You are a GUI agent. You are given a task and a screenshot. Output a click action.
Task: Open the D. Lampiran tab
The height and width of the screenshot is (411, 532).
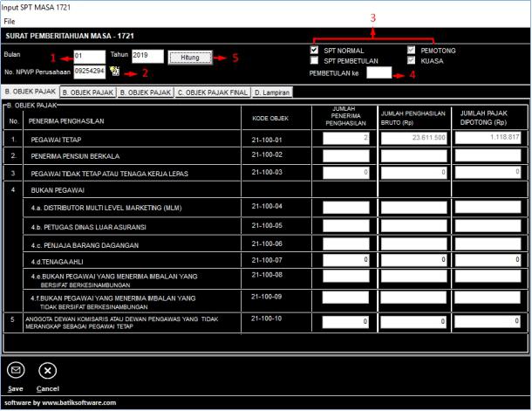click(274, 91)
